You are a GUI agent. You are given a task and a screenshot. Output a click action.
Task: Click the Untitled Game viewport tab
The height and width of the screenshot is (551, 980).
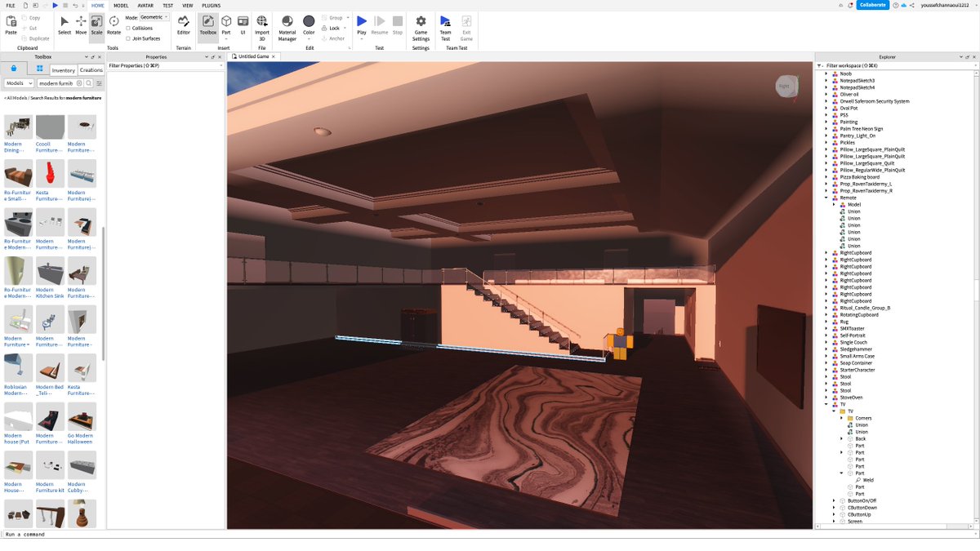[253, 57]
